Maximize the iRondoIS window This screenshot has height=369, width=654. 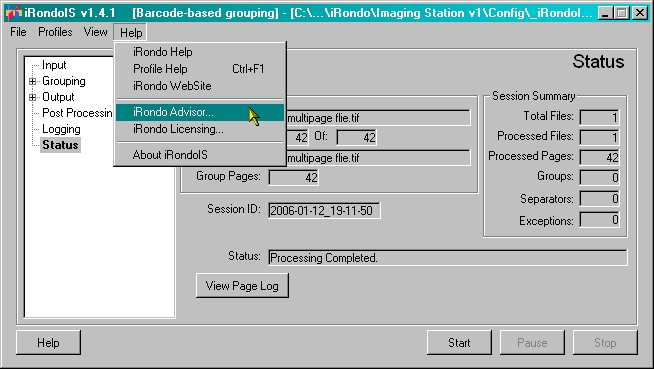pyautogui.click(x=621, y=13)
